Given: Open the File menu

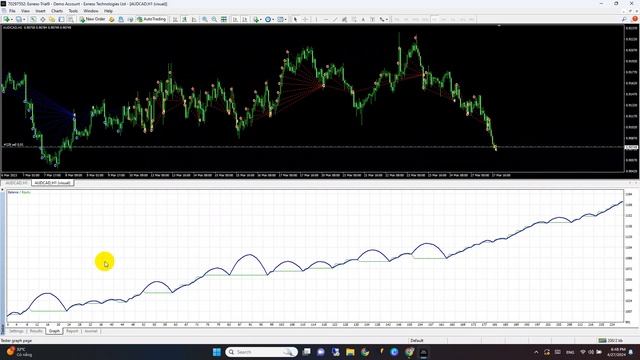Looking at the screenshot, I should pos(12,11).
